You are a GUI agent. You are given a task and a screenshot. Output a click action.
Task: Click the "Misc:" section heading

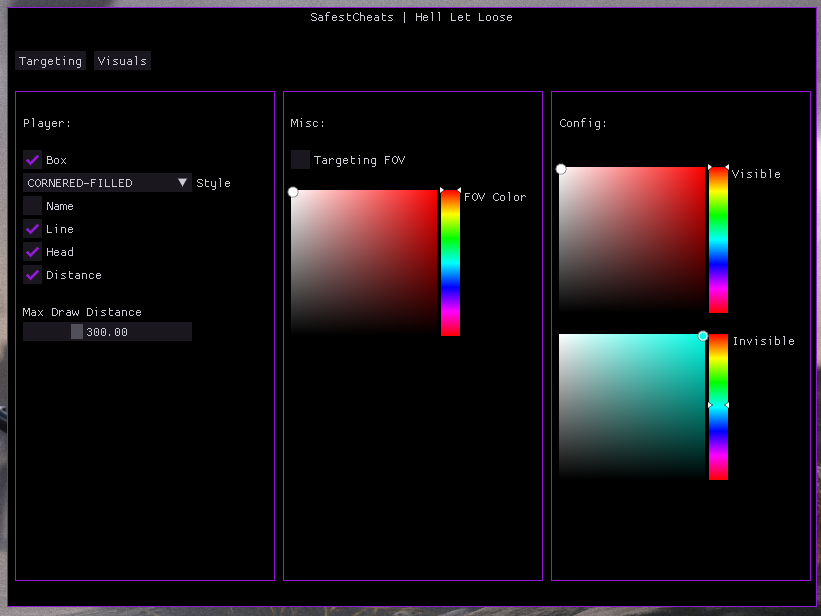(308, 123)
